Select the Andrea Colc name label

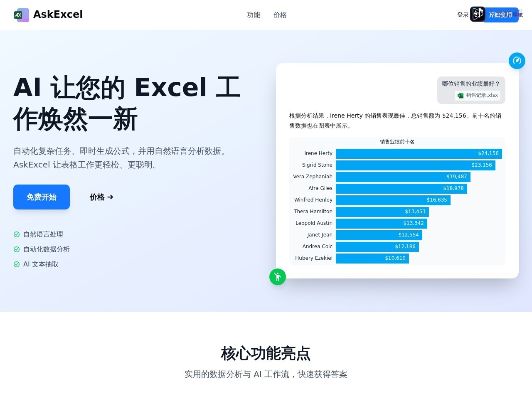pyautogui.click(x=318, y=246)
